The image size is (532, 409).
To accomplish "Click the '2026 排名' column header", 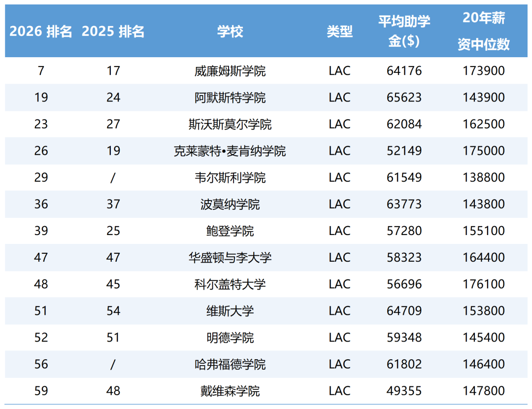I will pyautogui.click(x=41, y=32).
